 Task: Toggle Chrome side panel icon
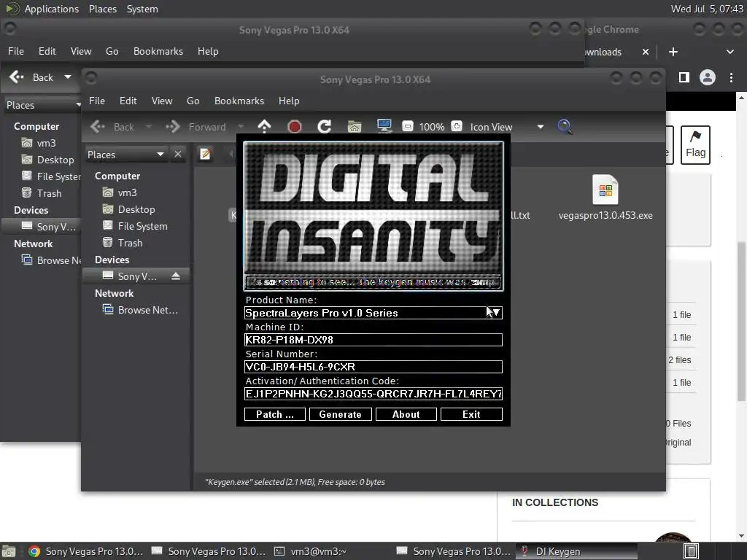(x=684, y=77)
